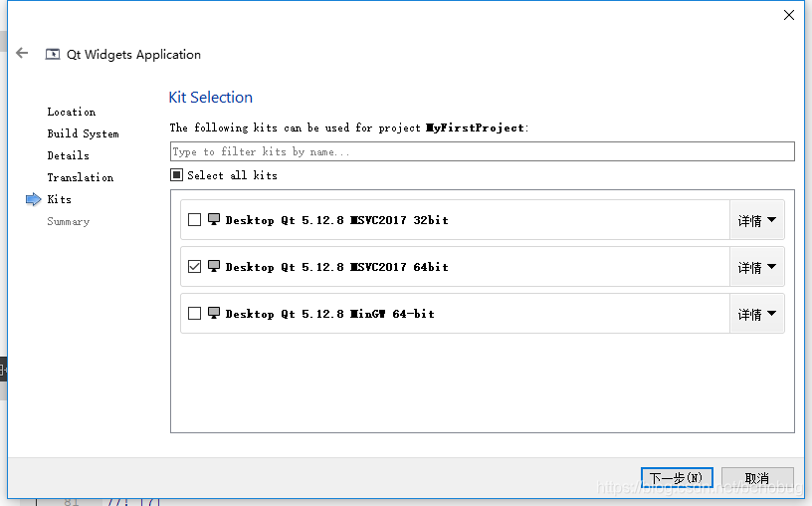Click monitor icon of MSVC2017 64bit kit
The image size is (812, 506).
coord(214,266)
